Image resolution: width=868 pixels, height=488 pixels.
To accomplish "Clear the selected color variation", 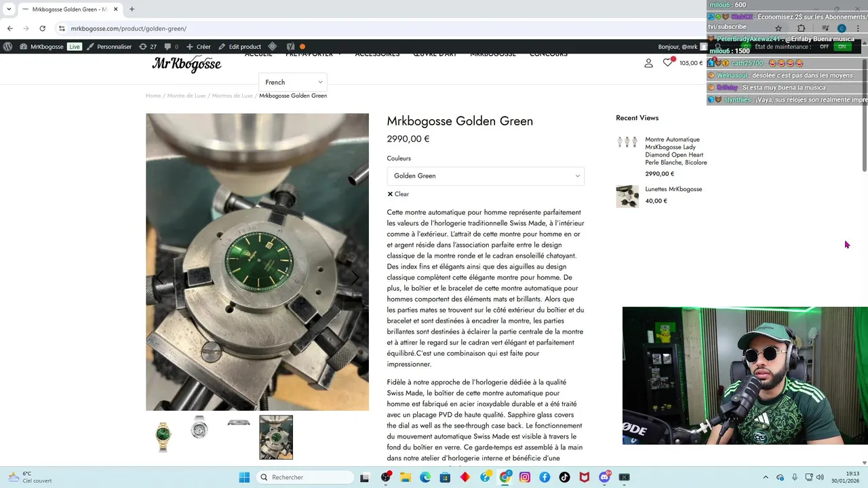I will 398,194.
